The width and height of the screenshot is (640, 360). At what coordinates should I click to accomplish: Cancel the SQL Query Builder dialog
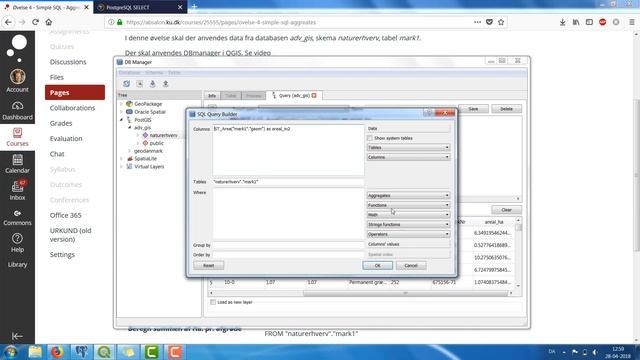pyautogui.click(x=411, y=266)
